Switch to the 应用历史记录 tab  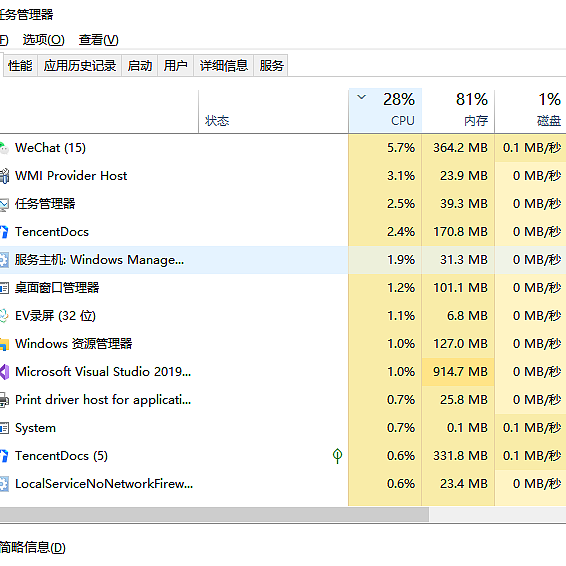coord(80,66)
